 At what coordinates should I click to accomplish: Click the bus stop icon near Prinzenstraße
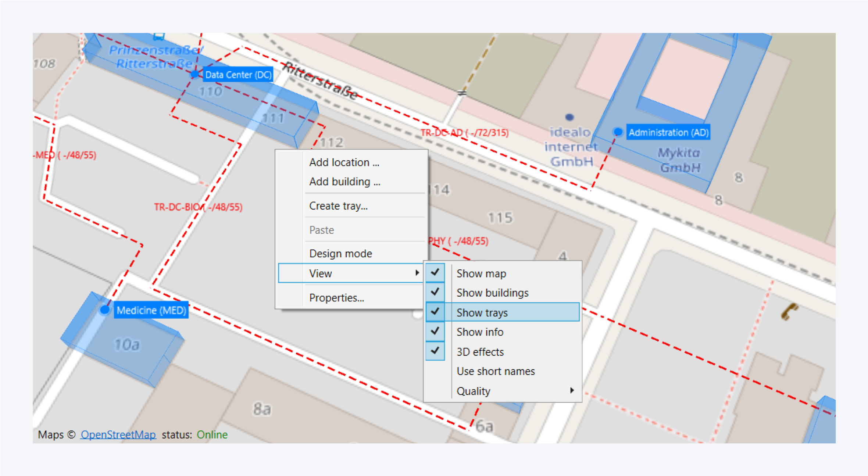click(x=159, y=36)
